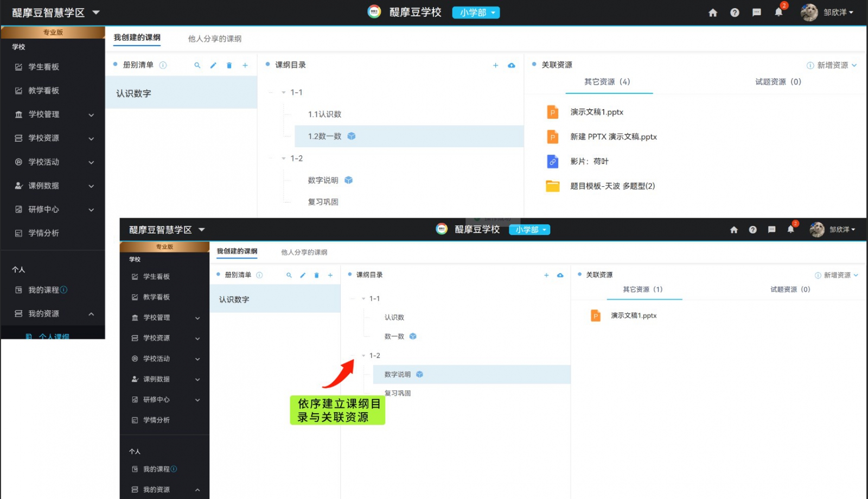Viewport: 868px width, 499px height.
Task: Open the 小学部 dropdown in the topmost header
Action: [x=476, y=12]
